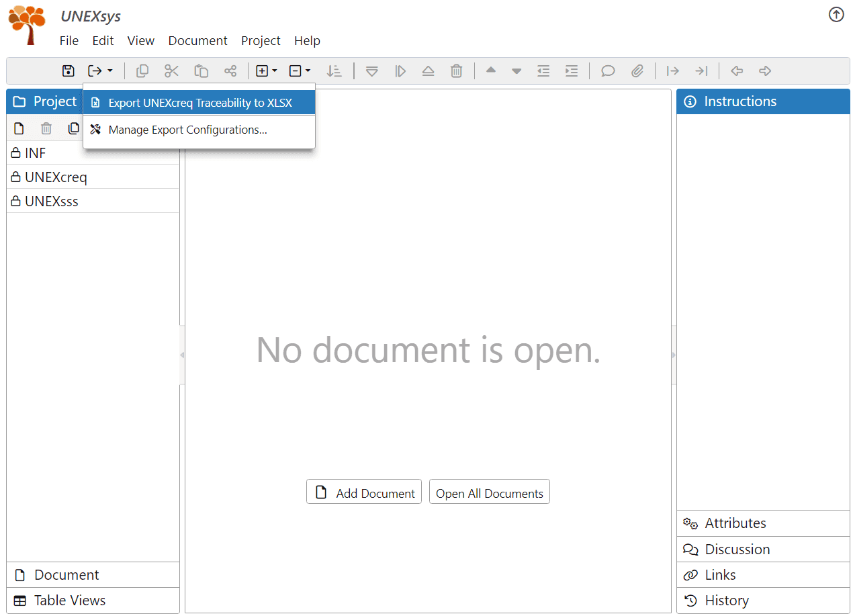Click the downward triangle expand icon

tap(372, 71)
